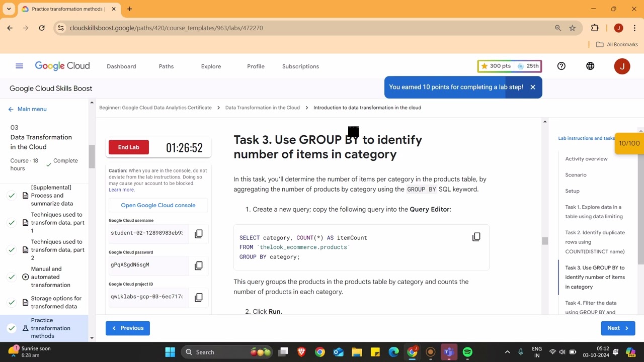Click the Google Cloud logo

(62, 66)
